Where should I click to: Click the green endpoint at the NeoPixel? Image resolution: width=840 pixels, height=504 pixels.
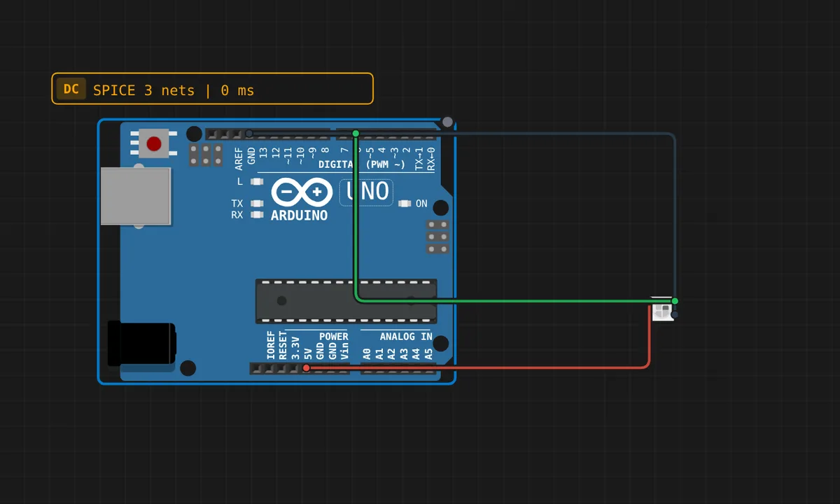(x=675, y=301)
